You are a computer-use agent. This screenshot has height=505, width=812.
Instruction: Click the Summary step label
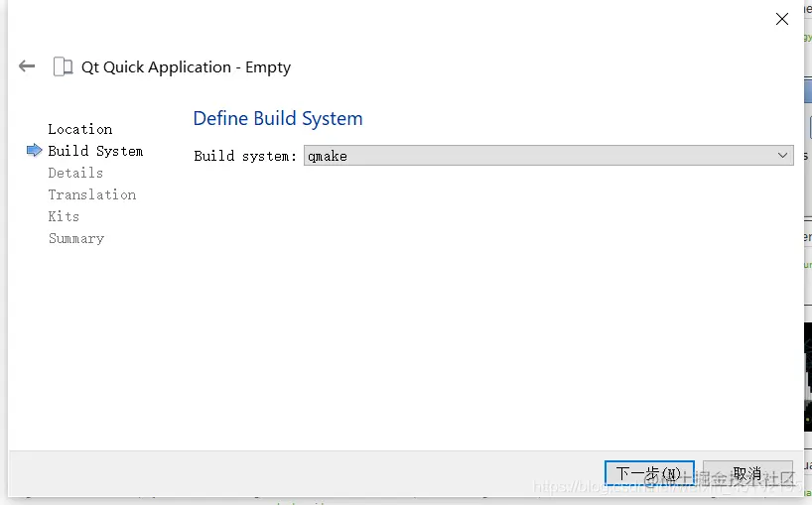(x=76, y=238)
